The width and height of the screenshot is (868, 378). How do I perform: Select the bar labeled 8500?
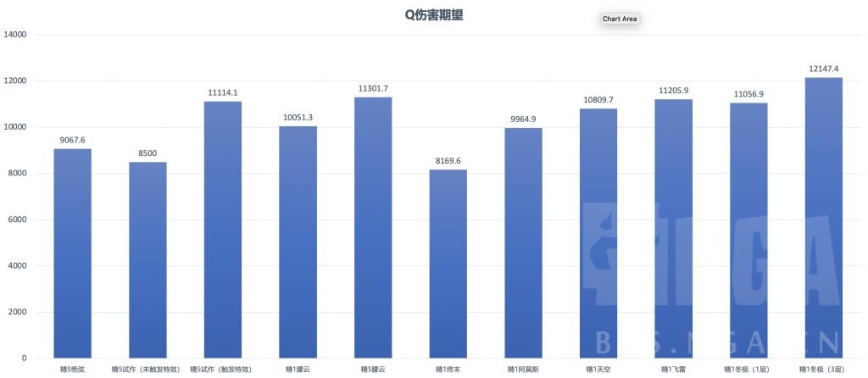click(147, 260)
